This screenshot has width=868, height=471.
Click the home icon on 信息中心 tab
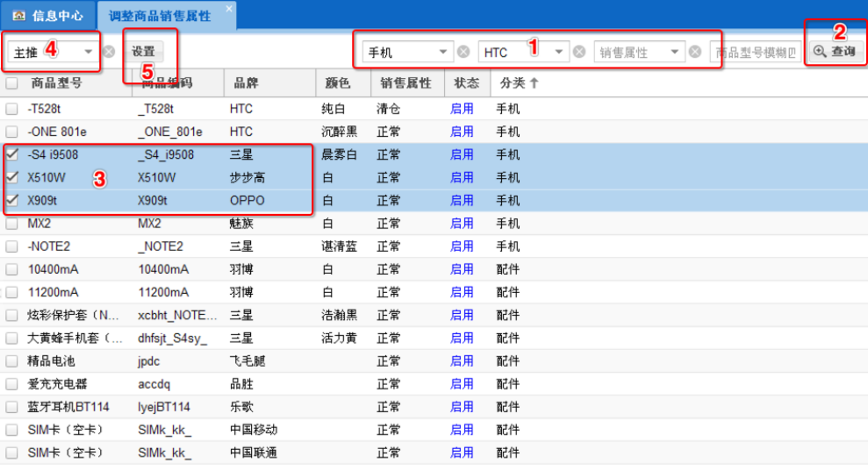pos(19,16)
